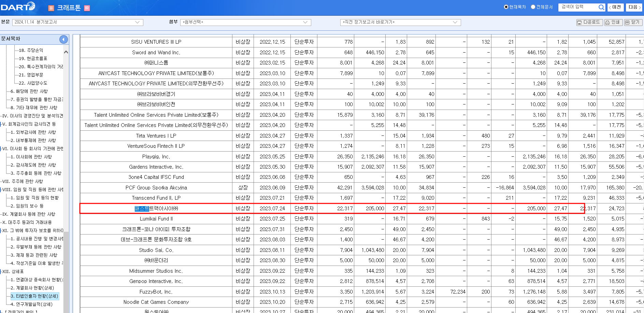The height and width of the screenshot is (313, 644).
Task: Select the 전체문서 radio button
Action: (x=533, y=7)
